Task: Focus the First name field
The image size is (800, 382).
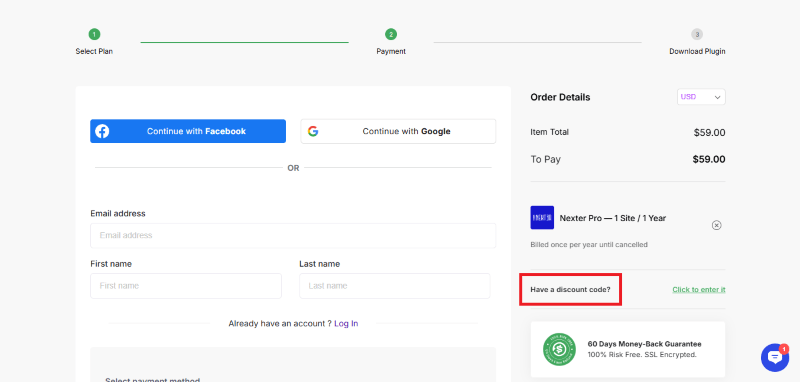Action: click(x=186, y=286)
